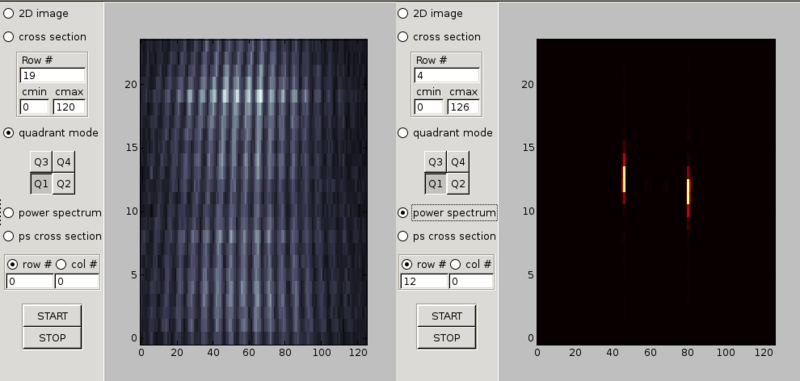Select quadrant mode radio in left panel

click(x=9, y=133)
